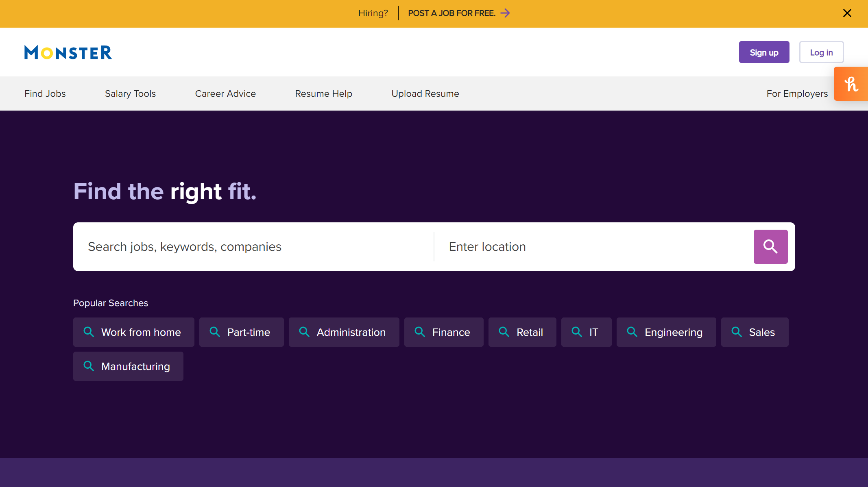Click the Monster logo
The height and width of the screenshot is (487, 868).
click(68, 52)
